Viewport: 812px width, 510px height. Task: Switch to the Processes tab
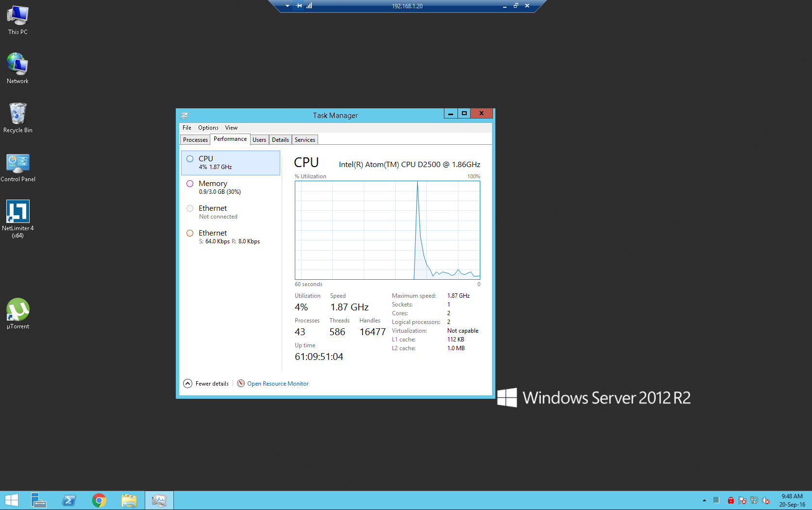pos(195,140)
